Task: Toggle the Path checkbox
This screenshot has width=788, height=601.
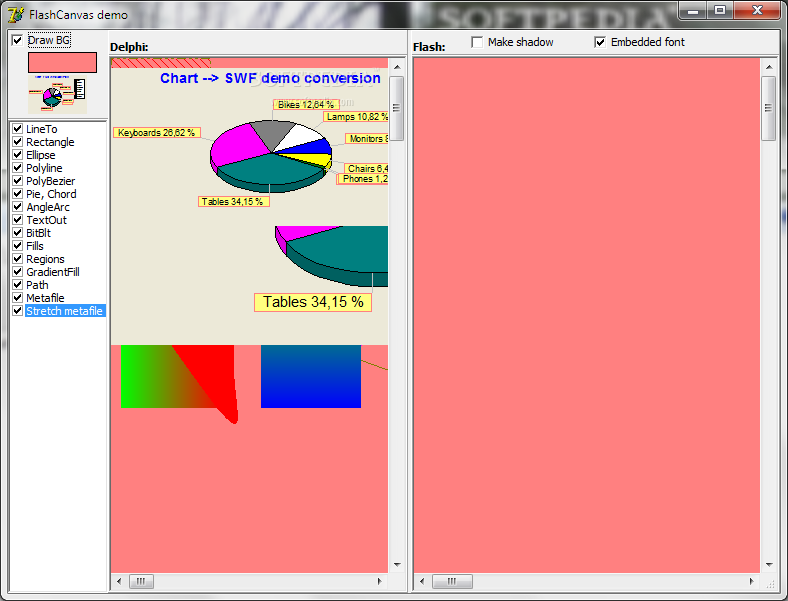Action: pyautogui.click(x=18, y=285)
